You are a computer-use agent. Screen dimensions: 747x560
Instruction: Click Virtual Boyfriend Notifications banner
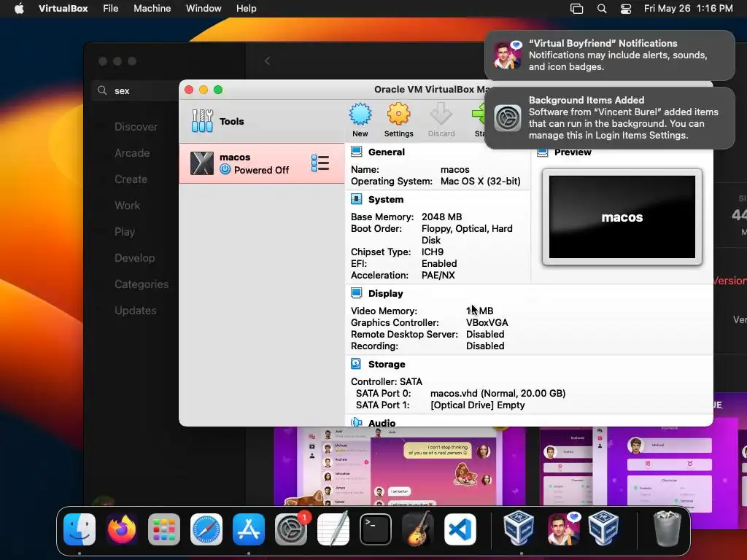pos(610,55)
